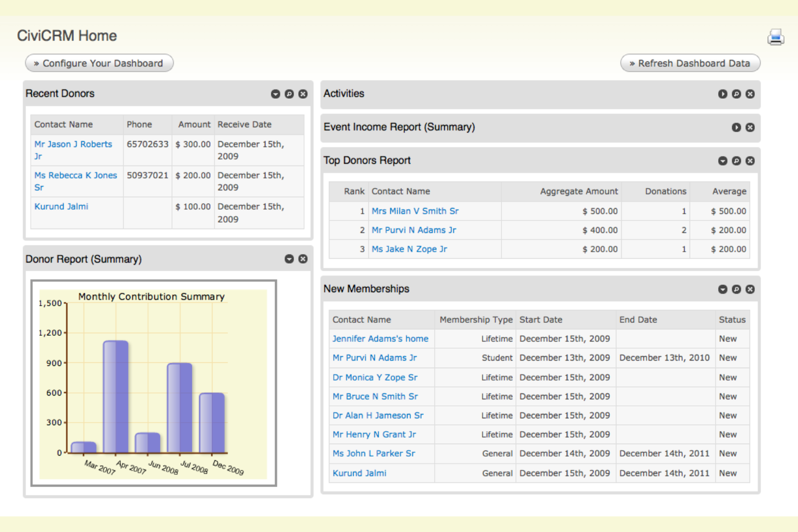Open top donor Mrs Milan V Smith Sr
Image resolution: width=798 pixels, height=532 pixels.
pos(415,211)
